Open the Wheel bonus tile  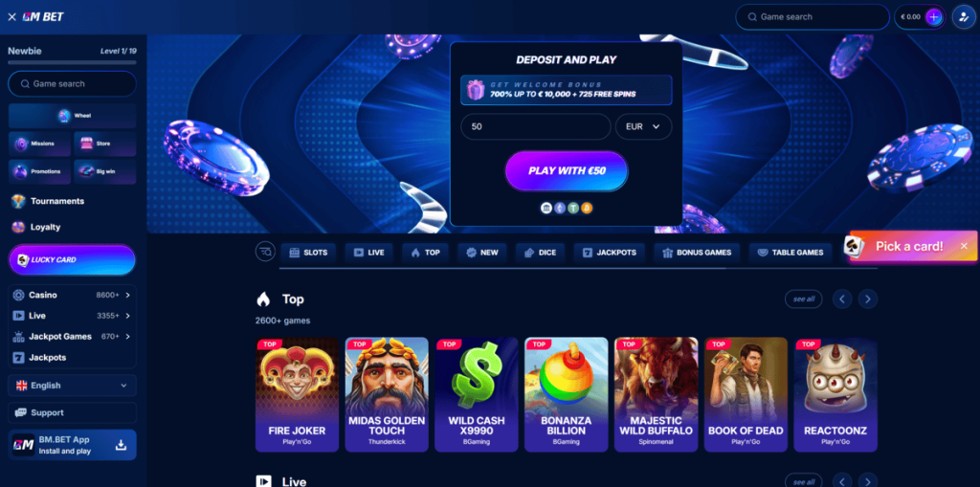coord(72,116)
